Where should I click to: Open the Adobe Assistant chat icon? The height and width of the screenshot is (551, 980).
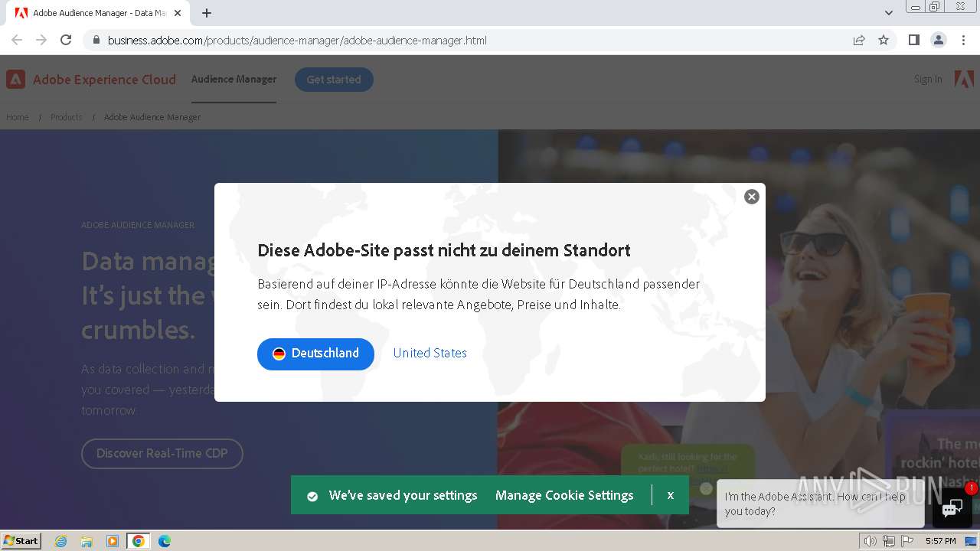952,507
